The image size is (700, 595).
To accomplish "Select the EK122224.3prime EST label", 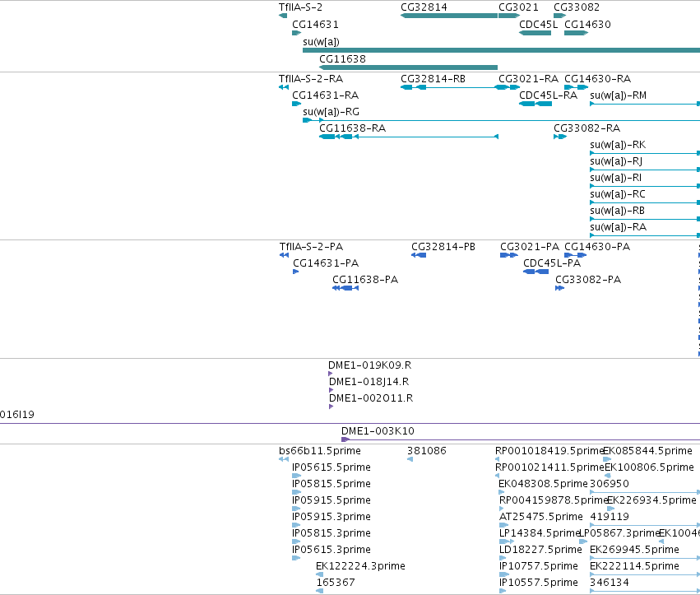I will pos(360,566).
